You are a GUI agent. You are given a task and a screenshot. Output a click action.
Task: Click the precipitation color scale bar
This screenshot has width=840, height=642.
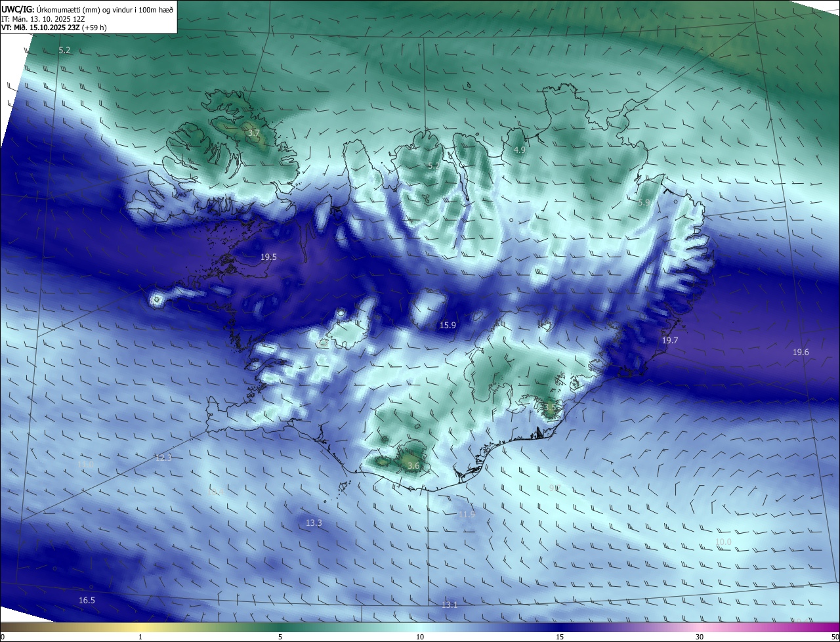point(420,627)
